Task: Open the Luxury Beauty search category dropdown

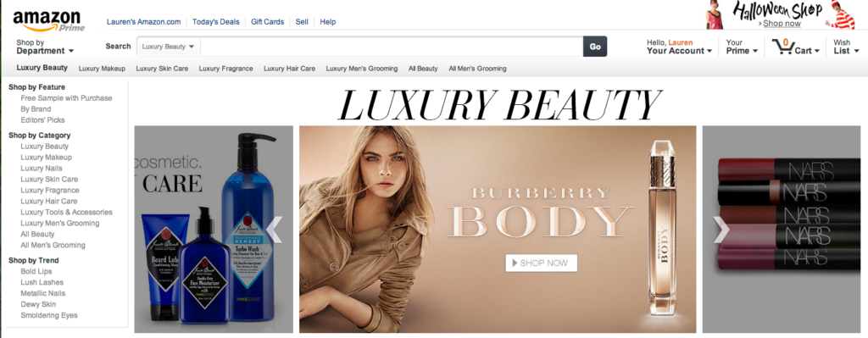Action: 169,47
